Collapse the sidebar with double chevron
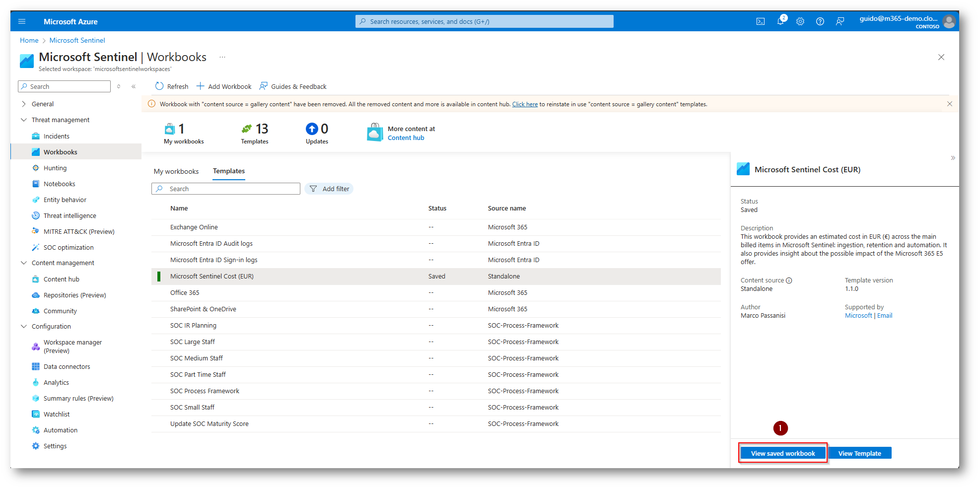 [x=134, y=86]
